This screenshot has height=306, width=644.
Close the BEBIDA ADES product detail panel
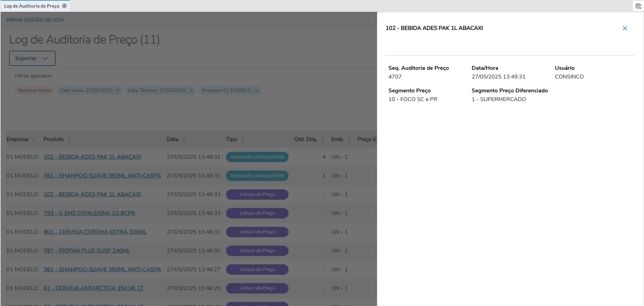click(x=625, y=28)
